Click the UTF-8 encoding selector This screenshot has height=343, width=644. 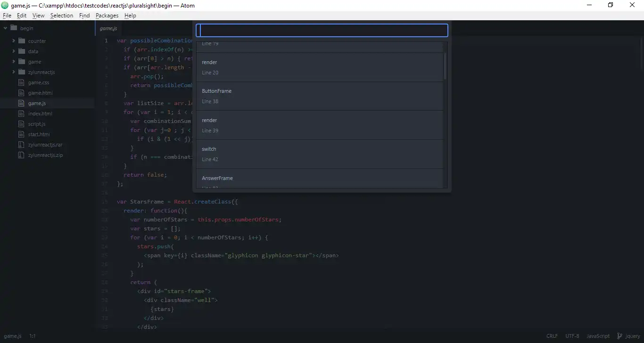[x=572, y=335]
